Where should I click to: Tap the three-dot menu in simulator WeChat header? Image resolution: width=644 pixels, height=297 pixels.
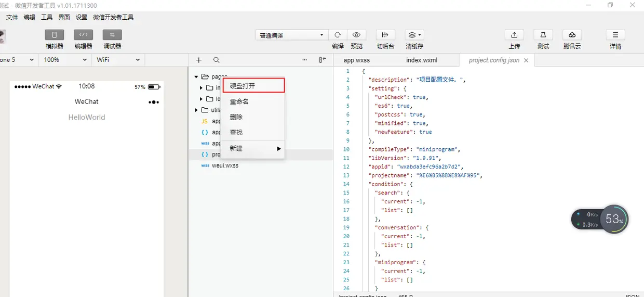click(x=154, y=102)
